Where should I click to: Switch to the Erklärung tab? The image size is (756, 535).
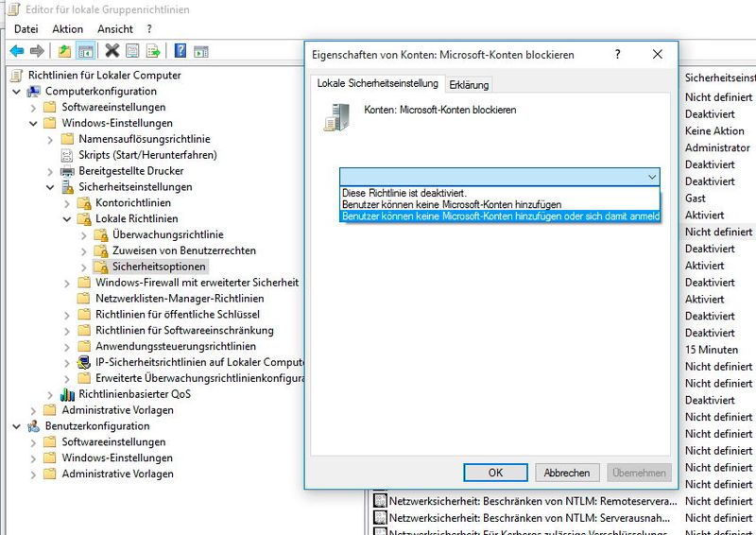coord(469,85)
